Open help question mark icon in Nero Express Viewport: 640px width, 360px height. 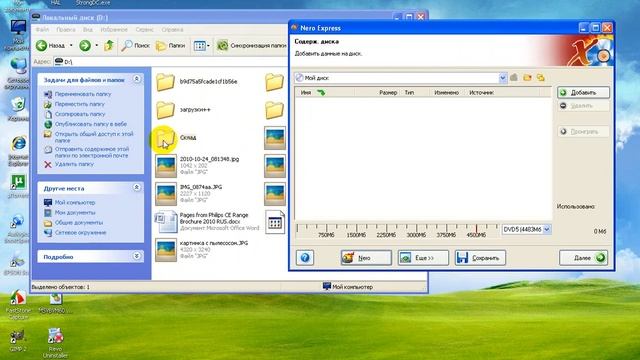point(305,258)
